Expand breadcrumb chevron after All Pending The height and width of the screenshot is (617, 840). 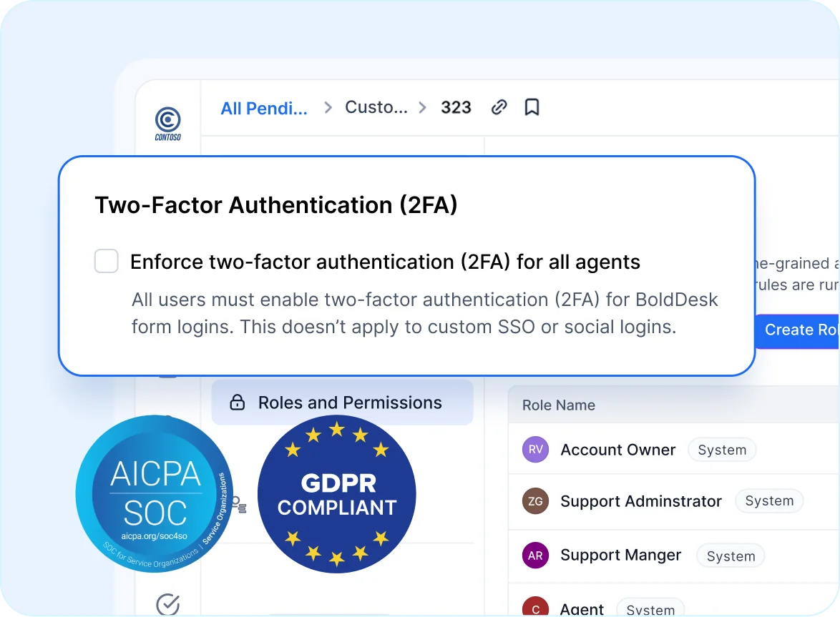pyautogui.click(x=328, y=107)
